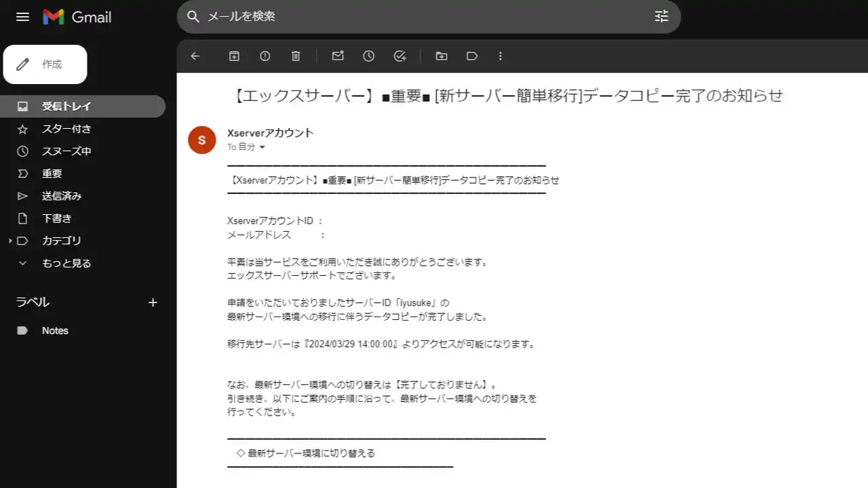Click the ラベル section heading
The height and width of the screenshot is (488, 868).
(33, 302)
